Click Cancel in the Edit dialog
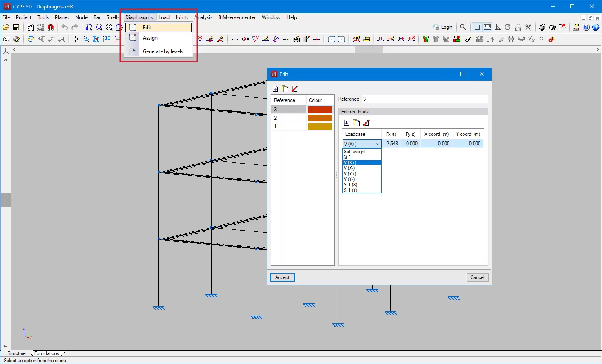Viewport: 602px width, 364px height. [477, 277]
